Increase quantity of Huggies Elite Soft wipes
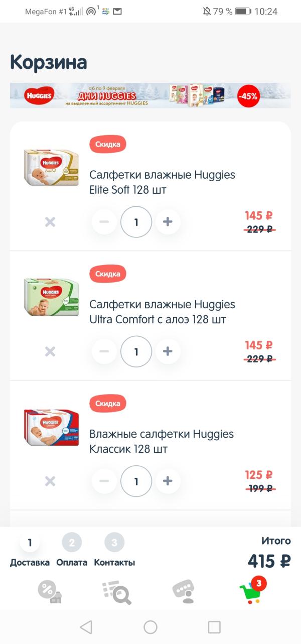The image size is (301, 644). tap(168, 222)
